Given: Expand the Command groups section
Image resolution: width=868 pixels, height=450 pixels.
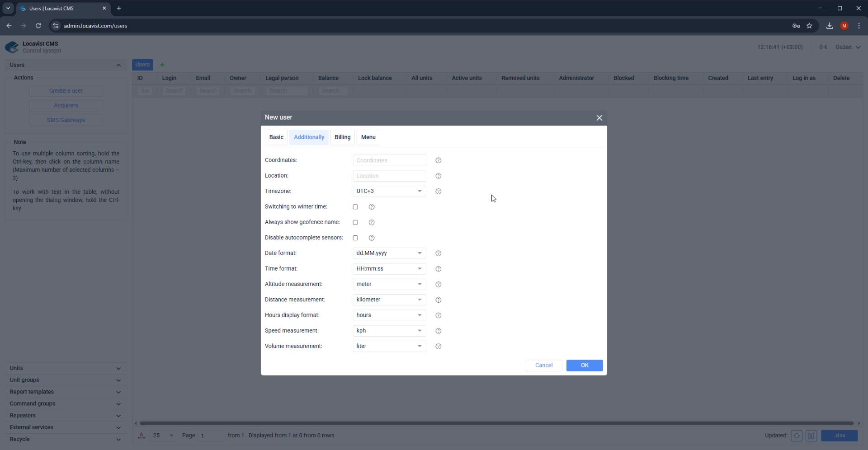Looking at the screenshot, I should tap(66, 404).
